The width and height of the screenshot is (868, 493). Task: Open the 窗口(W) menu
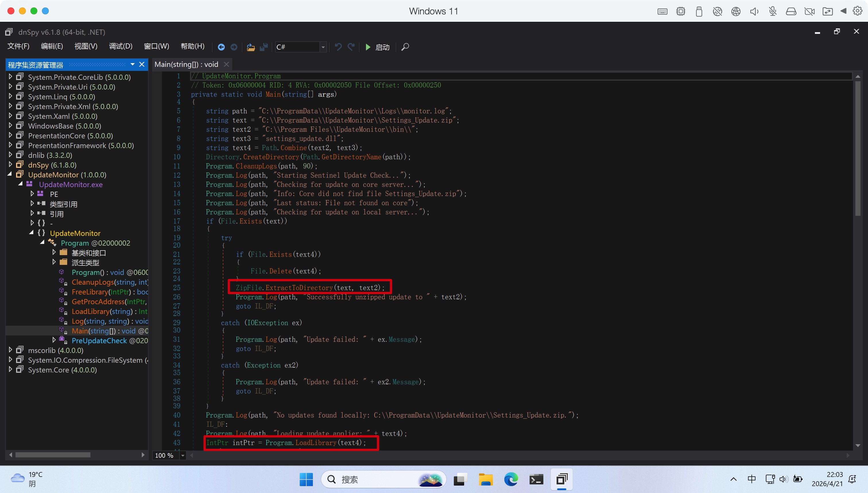point(156,46)
